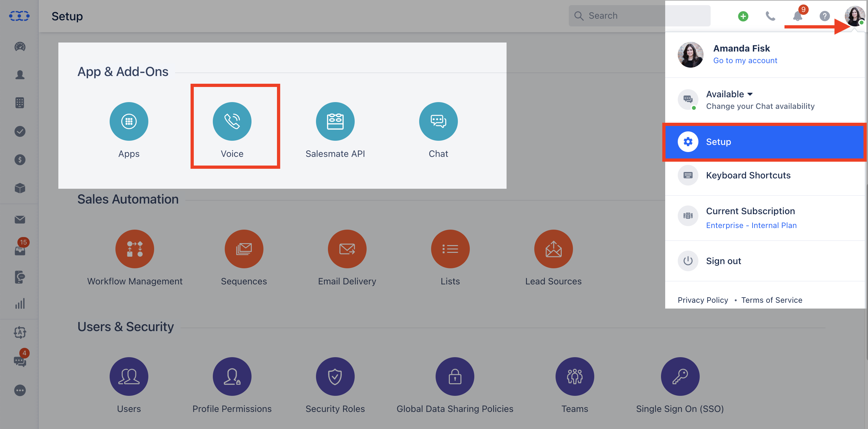
Task: Click the Salesmate logo in sidebar
Action: click(x=19, y=16)
